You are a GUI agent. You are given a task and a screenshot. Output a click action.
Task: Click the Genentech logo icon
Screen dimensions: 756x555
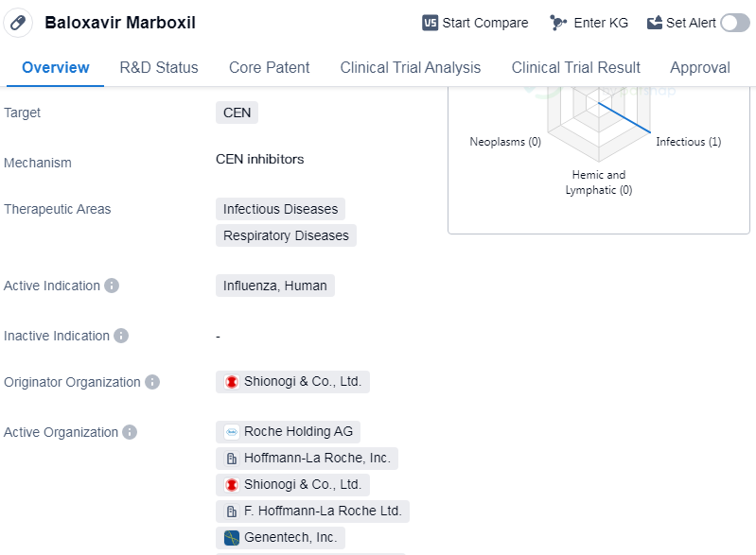(232, 538)
